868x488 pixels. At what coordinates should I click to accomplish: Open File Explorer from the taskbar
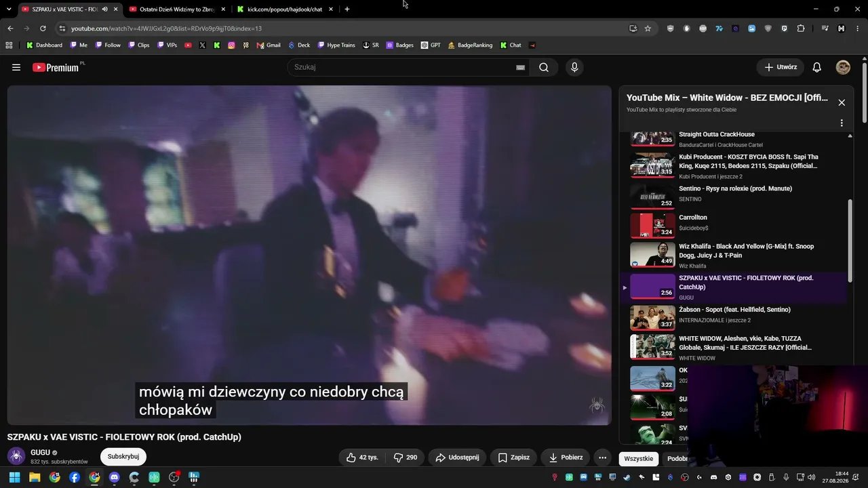(35, 477)
